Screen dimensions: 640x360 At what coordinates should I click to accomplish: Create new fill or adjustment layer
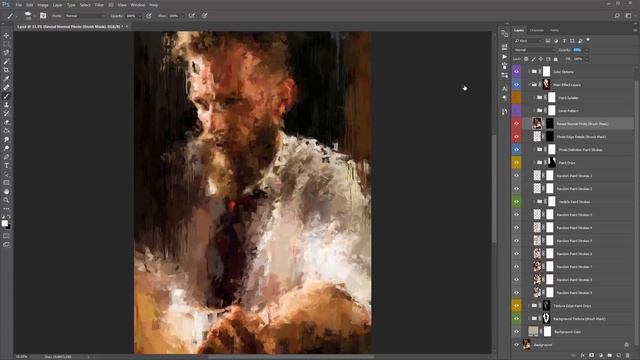[600, 356]
